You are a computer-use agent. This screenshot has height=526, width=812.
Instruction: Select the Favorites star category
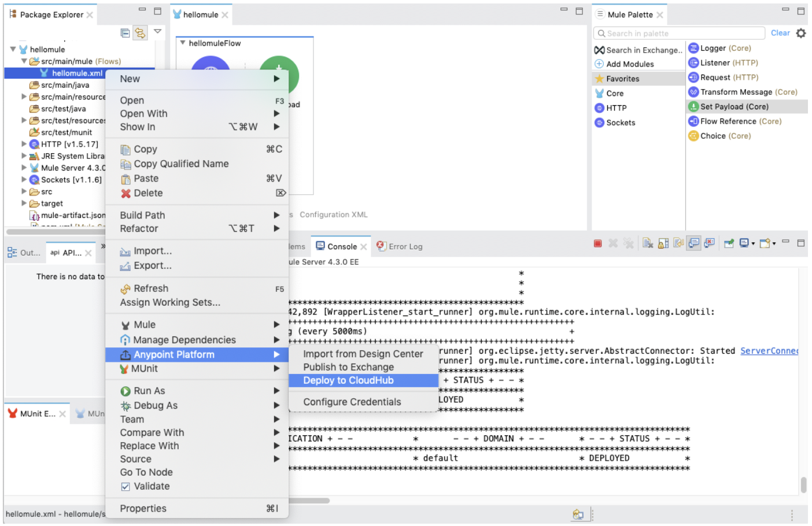point(639,79)
